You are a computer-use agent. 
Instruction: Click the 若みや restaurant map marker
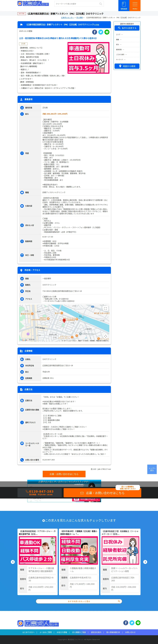coord(62,313)
